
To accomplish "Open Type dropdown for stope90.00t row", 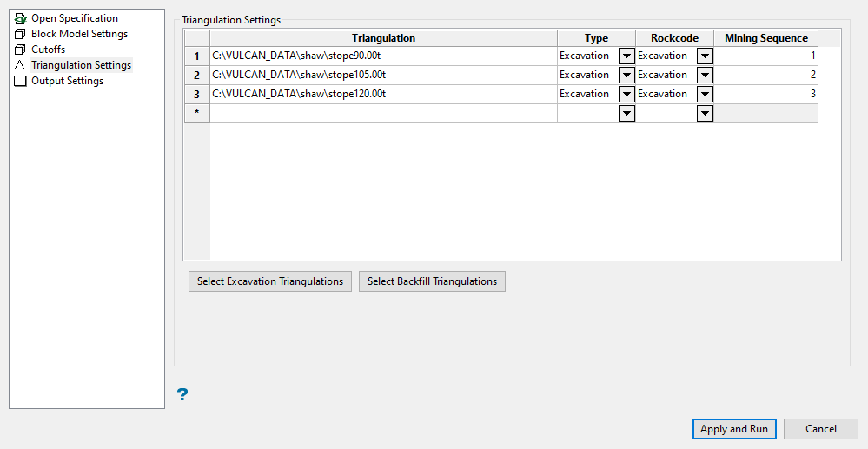I will (626, 56).
